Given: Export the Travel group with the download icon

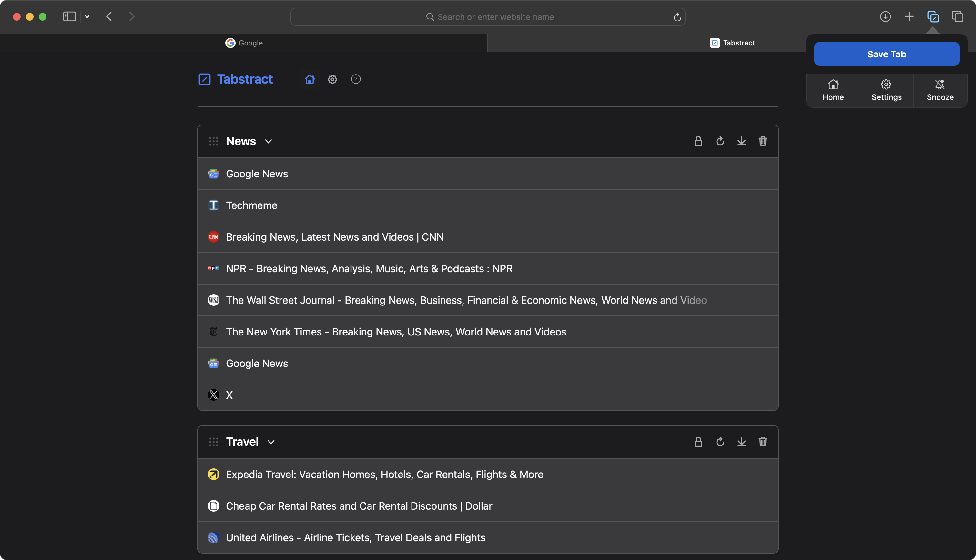Looking at the screenshot, I should tap(741, 442).
